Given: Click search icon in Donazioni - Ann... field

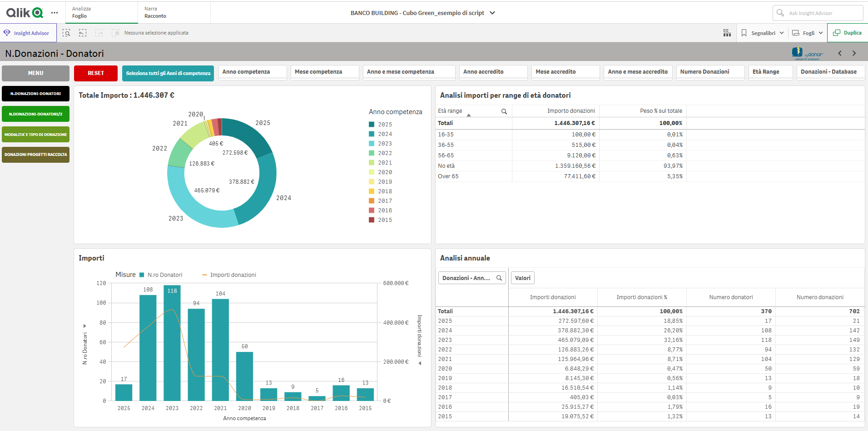Looking at the screenshot, I should pyautogui.click(x=499, y=278).
